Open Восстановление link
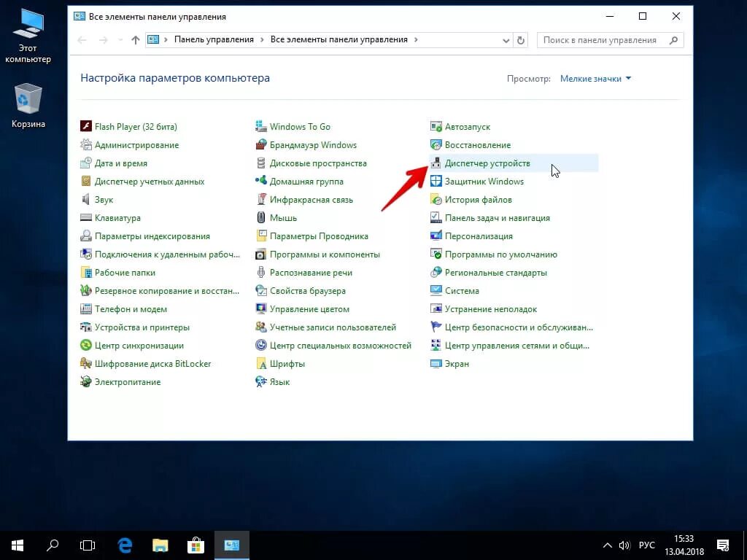Viewport: 747px width, 560px height. pyautogui.click(x=478, y=145)
